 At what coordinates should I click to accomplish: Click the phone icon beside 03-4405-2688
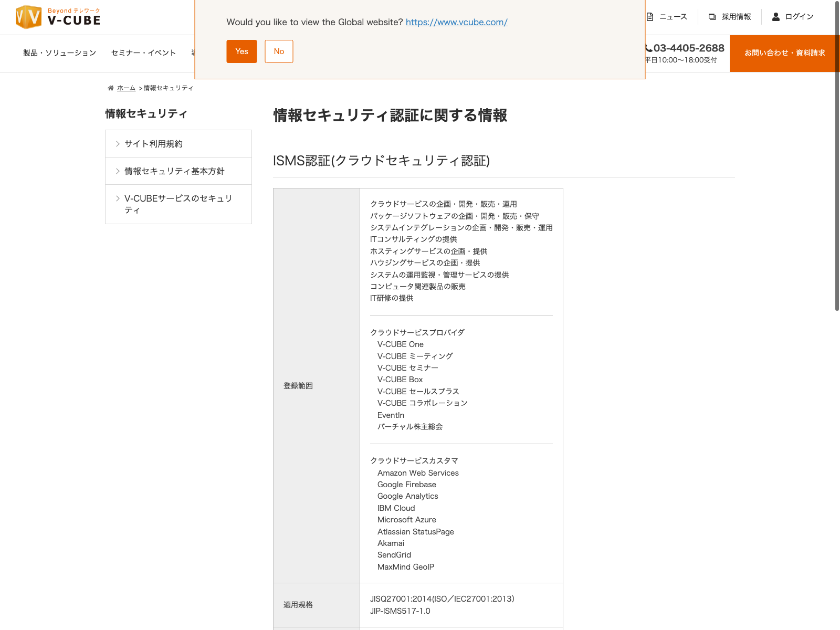point(648,48)
